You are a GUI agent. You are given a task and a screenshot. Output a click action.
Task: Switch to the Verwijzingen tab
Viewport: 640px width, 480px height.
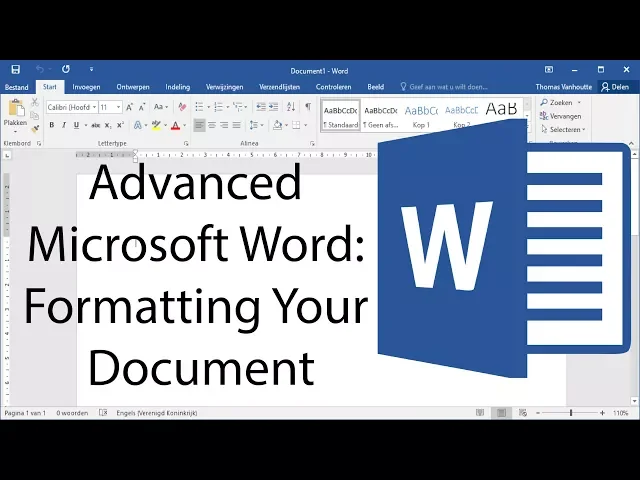pyautogui.click(x=224, y=87)
